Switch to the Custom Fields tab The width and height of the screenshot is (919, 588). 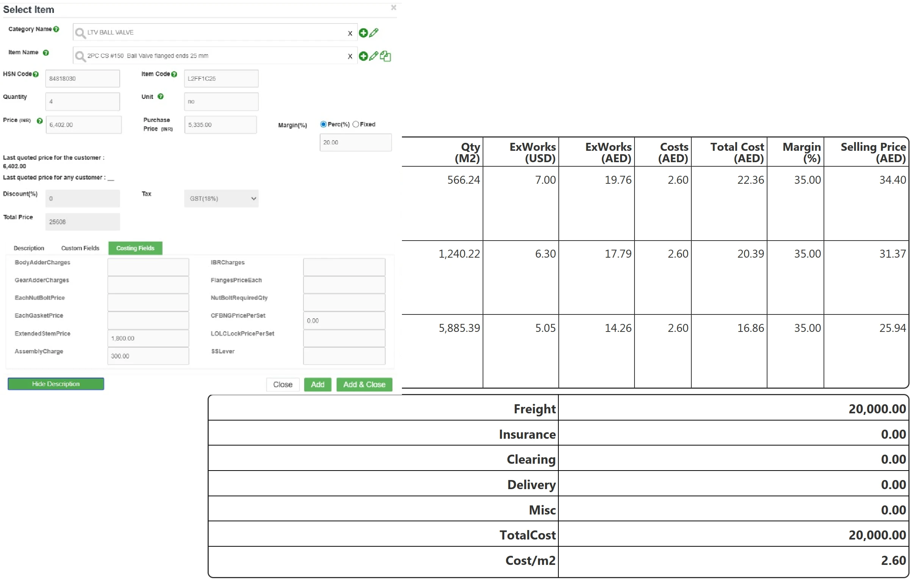(80, 248)
